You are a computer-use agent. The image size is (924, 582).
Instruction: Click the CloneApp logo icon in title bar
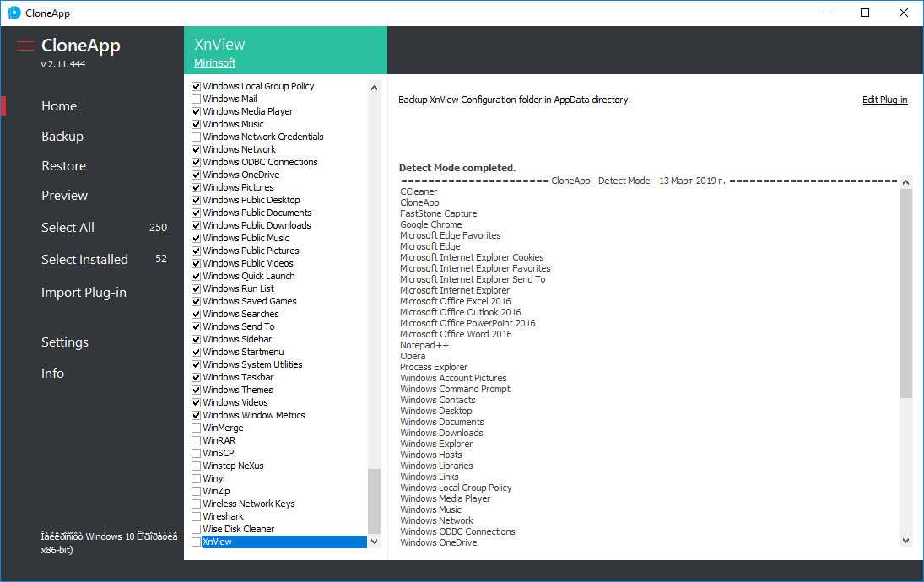point(14,13)
